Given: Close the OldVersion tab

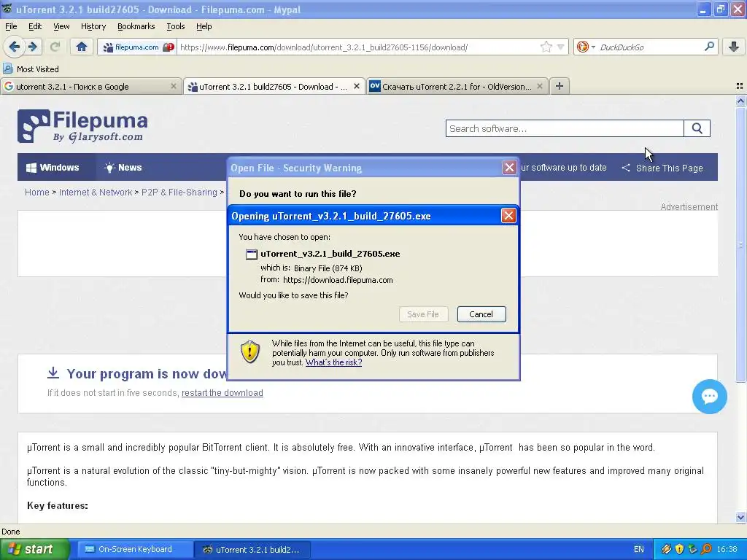Looking at the screenshot, I should (x=539, y=86).
